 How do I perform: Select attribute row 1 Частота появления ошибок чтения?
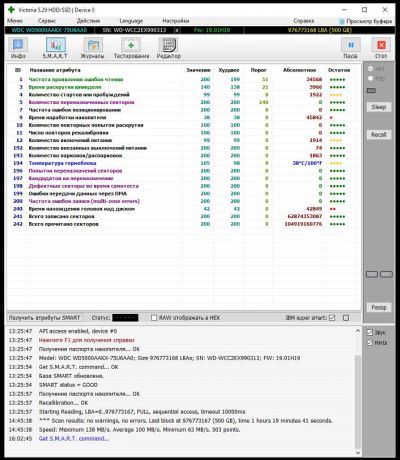tap(183, 79)
